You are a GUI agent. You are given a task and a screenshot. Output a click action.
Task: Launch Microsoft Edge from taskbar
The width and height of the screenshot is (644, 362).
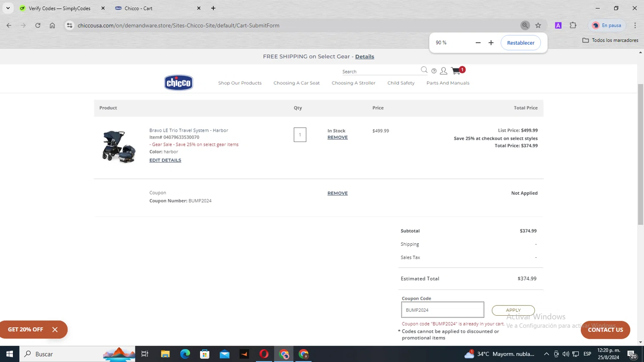point(185,354)
